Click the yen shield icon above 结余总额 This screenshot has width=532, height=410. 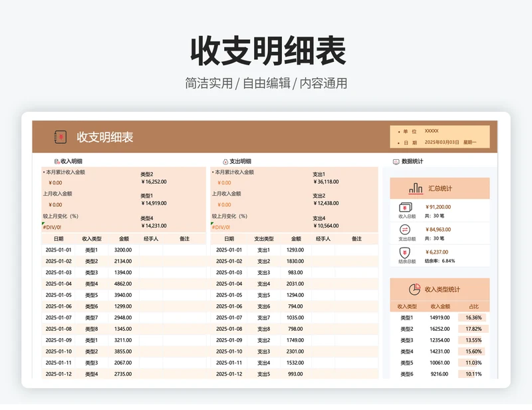point(405,253)
